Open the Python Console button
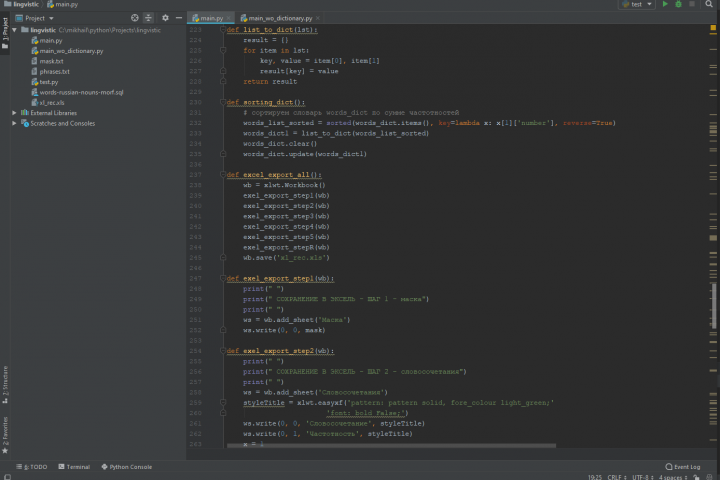The image size is (720, 480). [127, 467]
